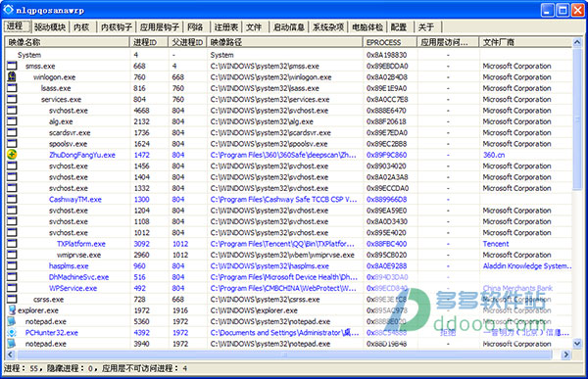
Task: Click the 0x8A198830 EPROCESS value
Action: 387,55
